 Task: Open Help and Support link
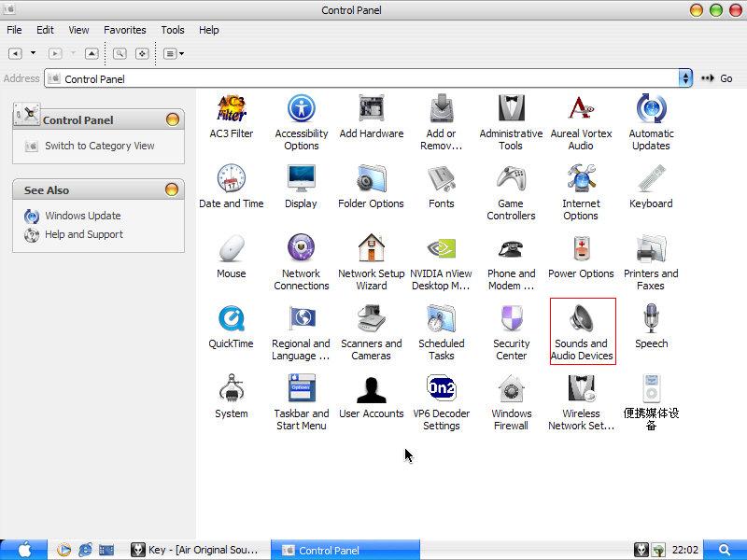pyautogui.click(x=84, y=234)
